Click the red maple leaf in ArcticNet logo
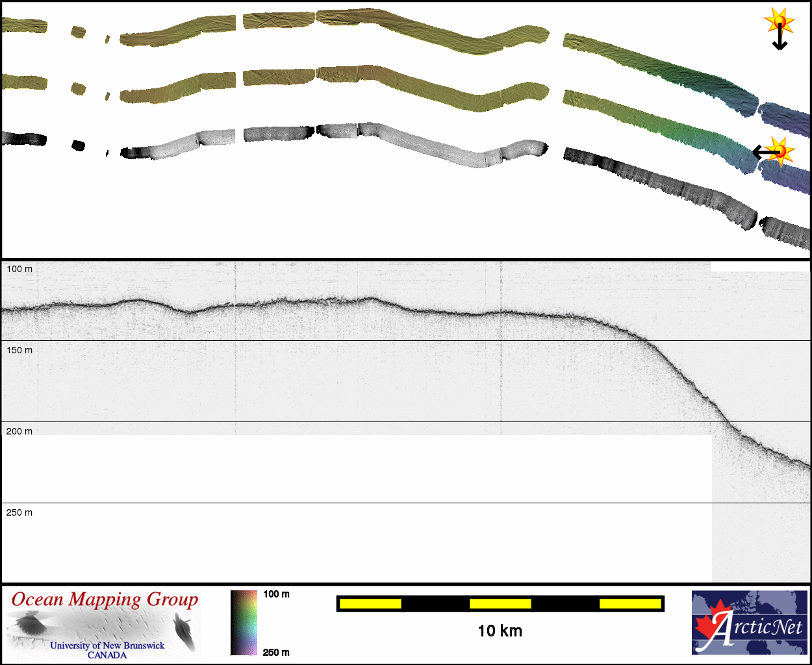Screen dimensions: 812x665 [x=710, y=626]
